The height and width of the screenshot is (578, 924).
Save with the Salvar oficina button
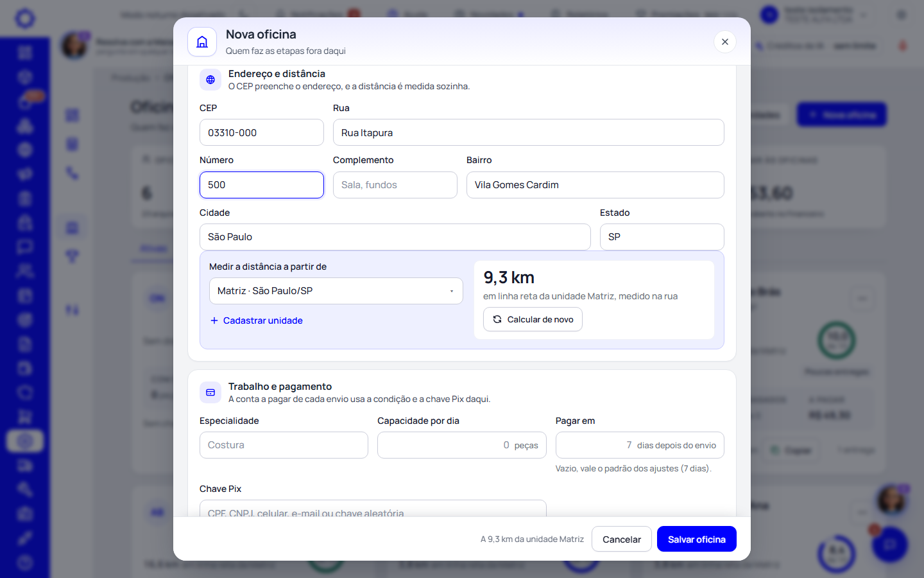(x=697, y=539)
